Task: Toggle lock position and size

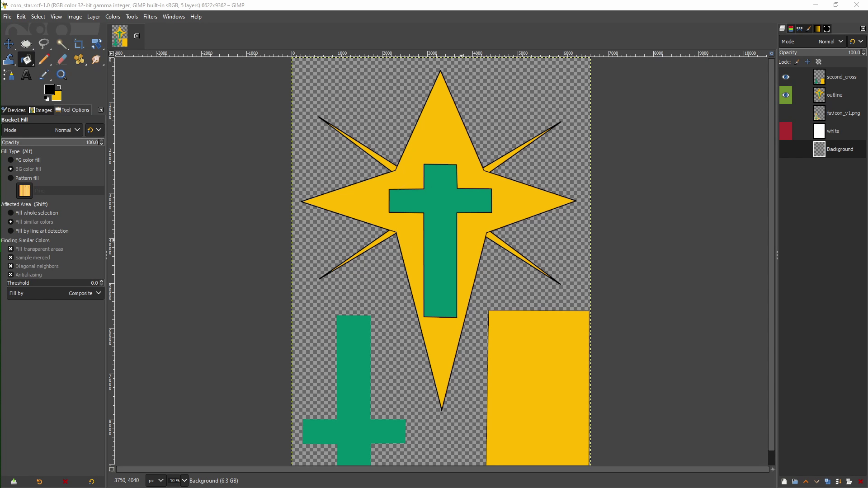Action: (807, 62)
